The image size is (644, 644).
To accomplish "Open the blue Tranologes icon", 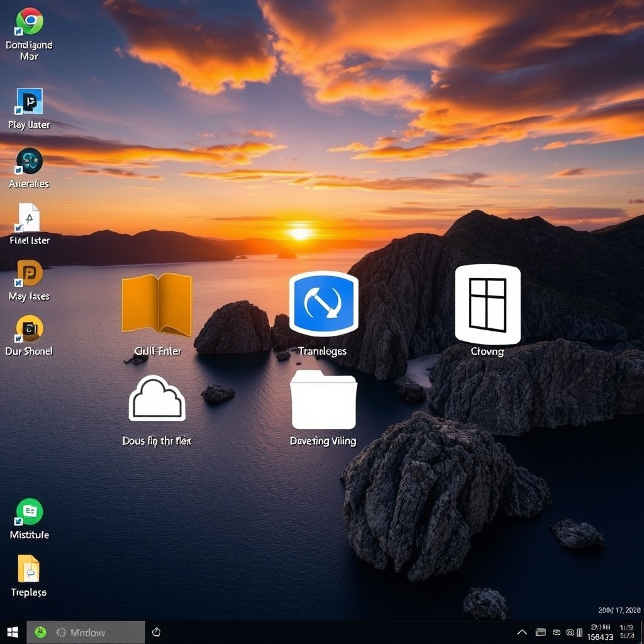I will (323, 304).
